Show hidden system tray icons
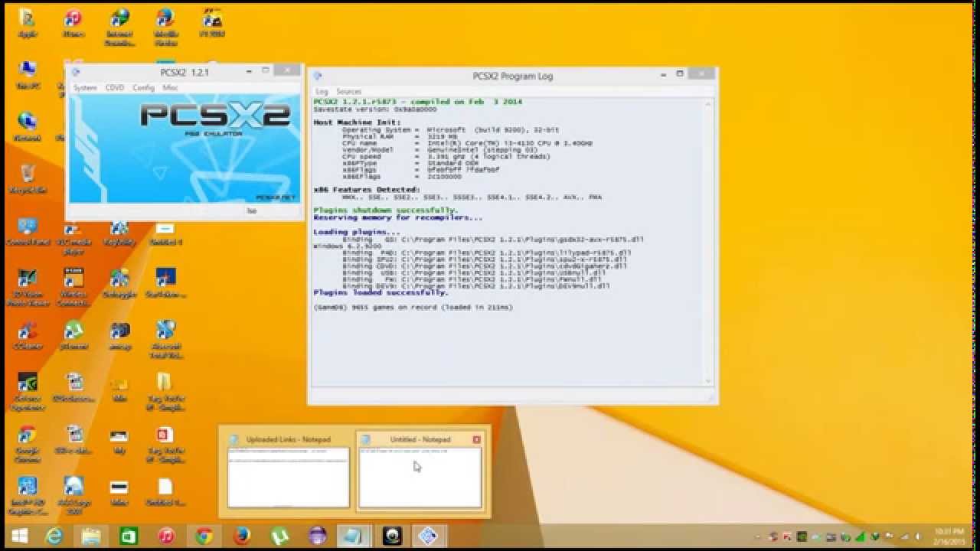 (x=758, y=536)
